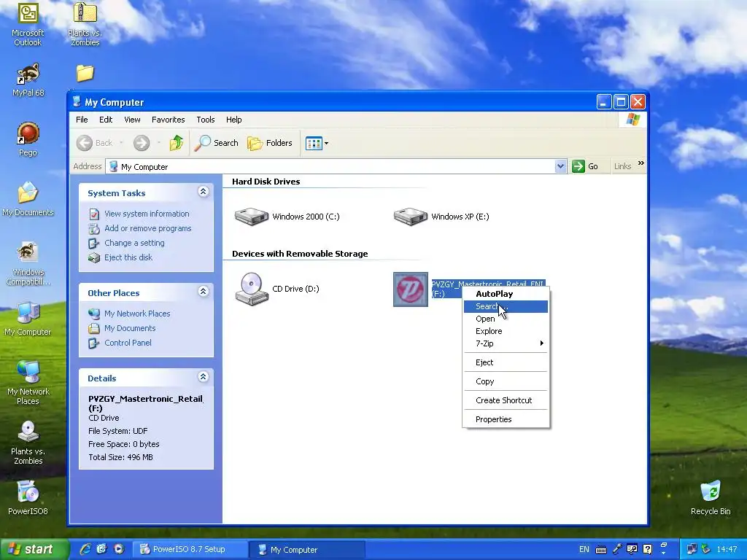Choose Properties in context menu
Screen dimensions: 747x560
506,419
